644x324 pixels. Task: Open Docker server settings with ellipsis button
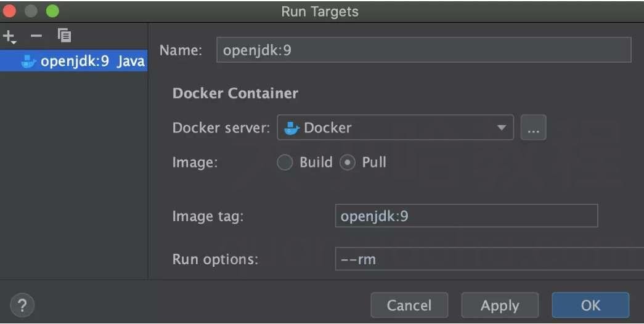tap(533, 128)
